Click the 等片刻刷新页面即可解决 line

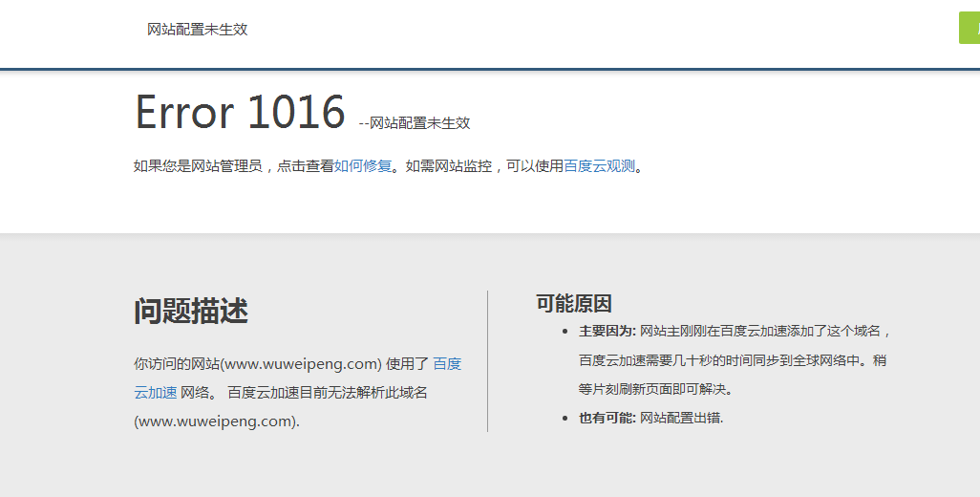pyautogui.click(x=655, y=389)
